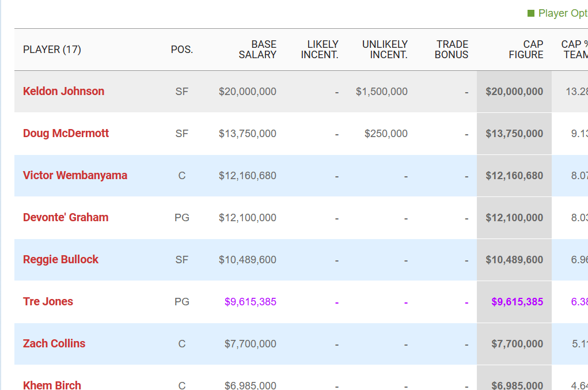
Task: Click Keldon Johnson's $1,500,000 unlikely incentive
Action: pos(381,92)
